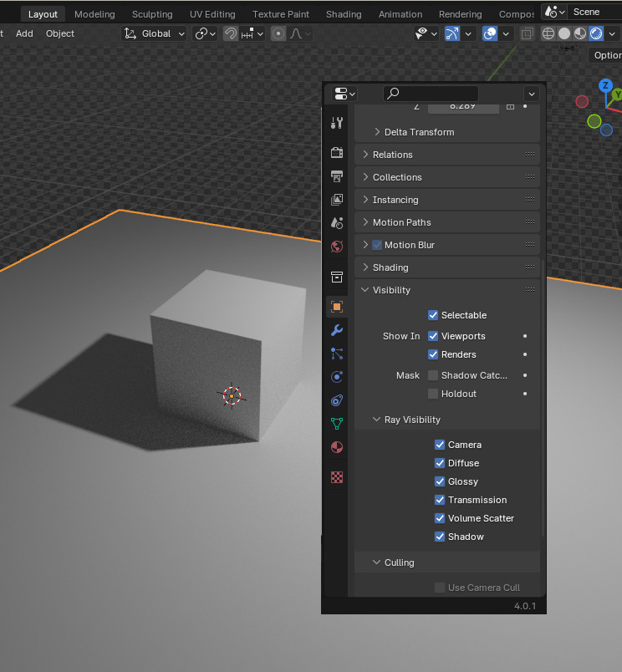The width and height of the screenshot is (622, 672).
Task: Toggle viewport gizmos button
Action: (451, 33)
